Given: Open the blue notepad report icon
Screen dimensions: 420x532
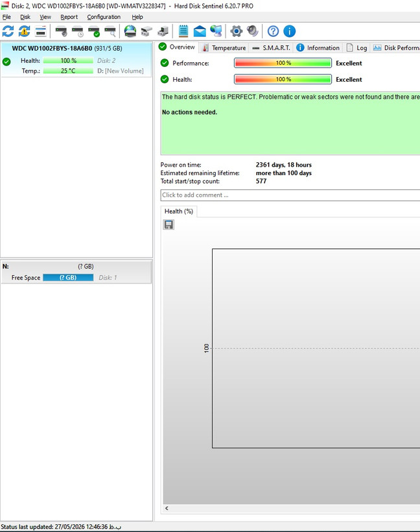Looking at the screenshot, I should pos(183,31).
